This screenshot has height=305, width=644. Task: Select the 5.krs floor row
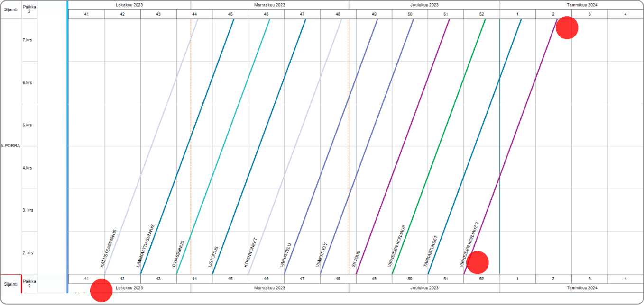[x=27, y=125]
